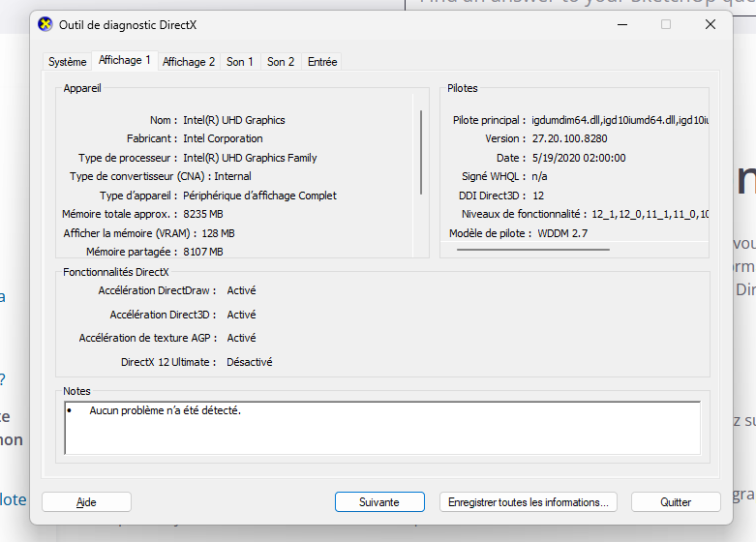756x542 pixels.
Task: Click the feature levels value 12_1,12_0
Action: (650, 214)
